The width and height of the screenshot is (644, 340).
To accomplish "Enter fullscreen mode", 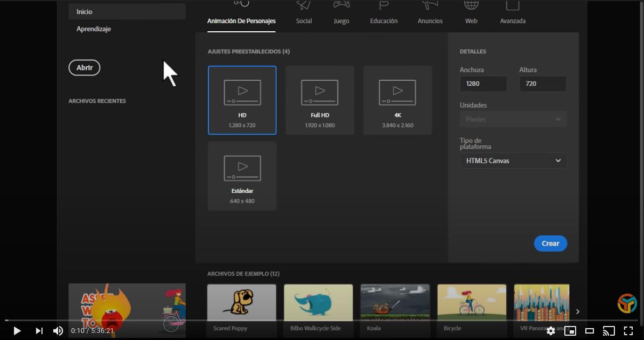I will (x=628, y=330).
